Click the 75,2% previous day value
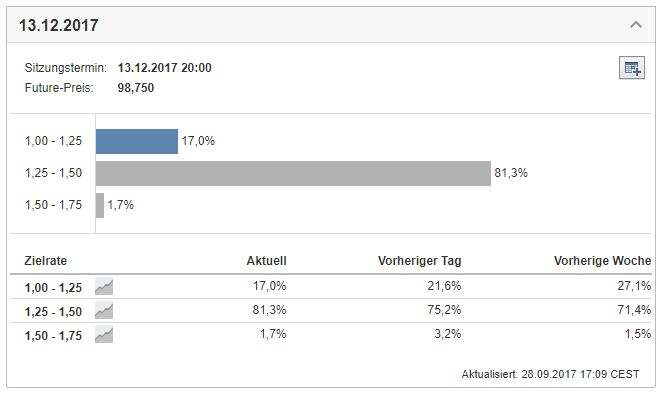 point(444,310)
